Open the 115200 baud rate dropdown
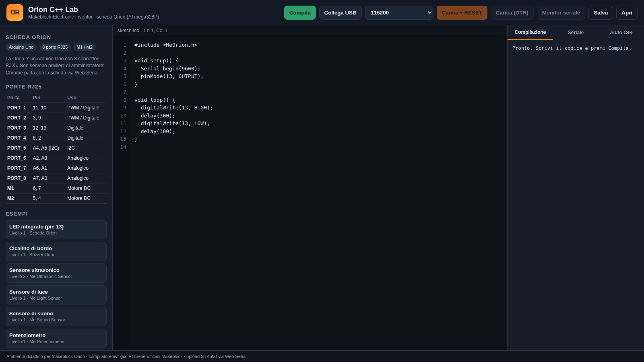This screenshot has height=362, width=644. (399, 12)
